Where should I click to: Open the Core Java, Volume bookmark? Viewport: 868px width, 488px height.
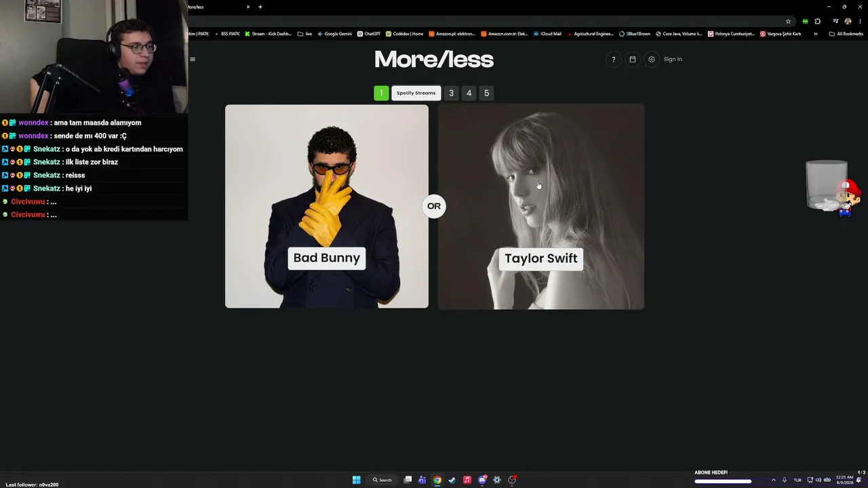click(x=679, y=34)
